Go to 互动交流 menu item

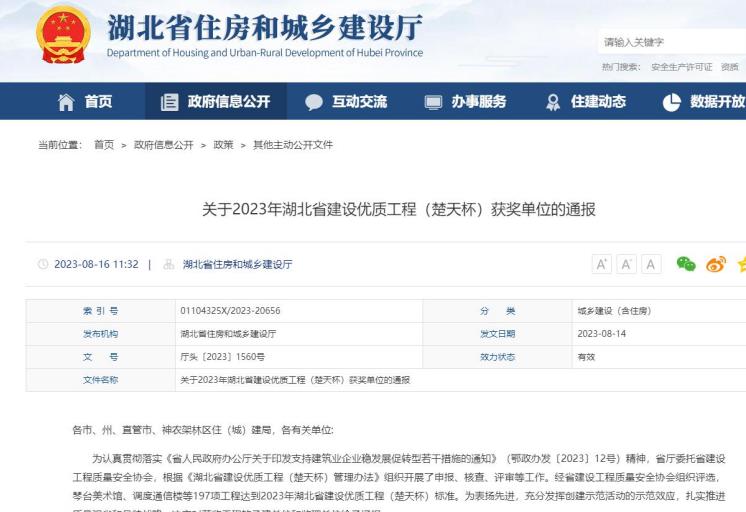(x=346, y=101)
